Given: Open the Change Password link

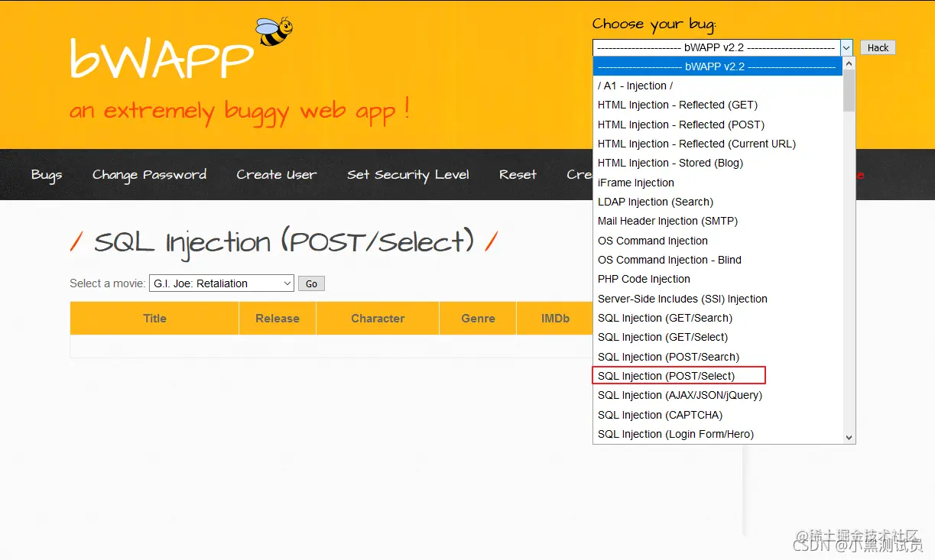Looking at the screenshot, I should [149, 175].
